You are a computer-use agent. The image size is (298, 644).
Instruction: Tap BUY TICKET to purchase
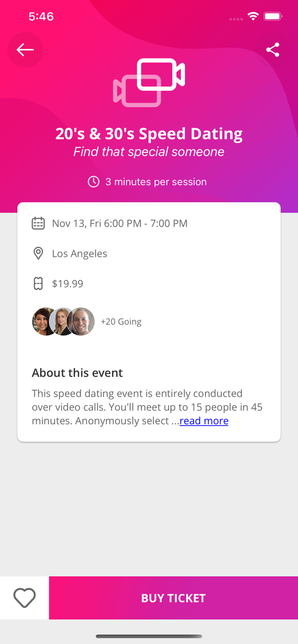click(173, 598)
